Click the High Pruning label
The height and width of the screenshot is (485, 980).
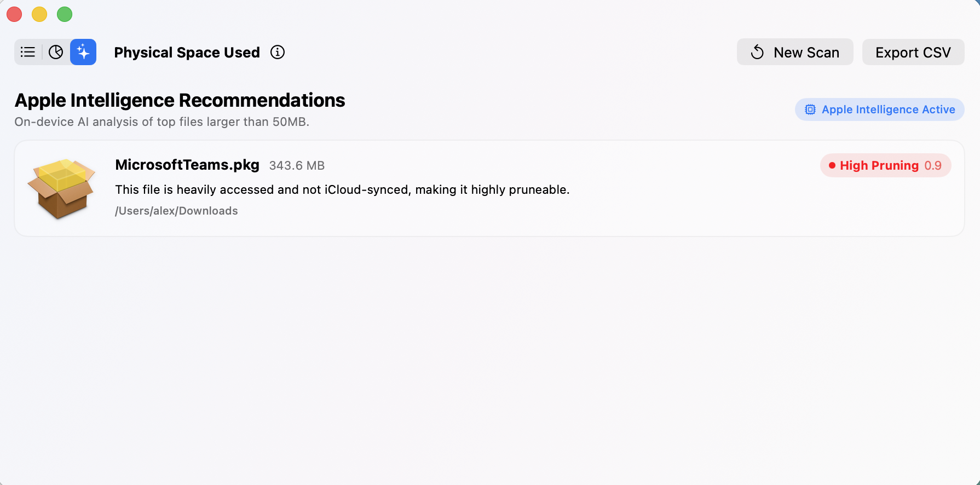coord(879,165)
